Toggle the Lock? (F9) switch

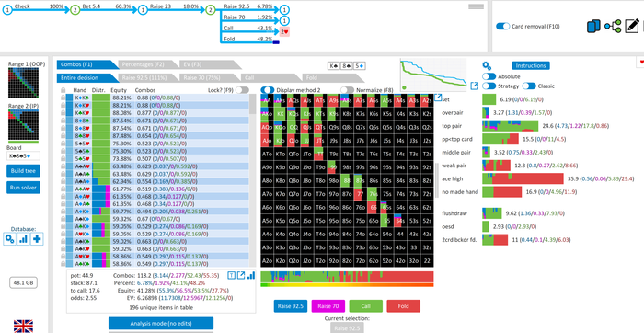coord(242,90)
